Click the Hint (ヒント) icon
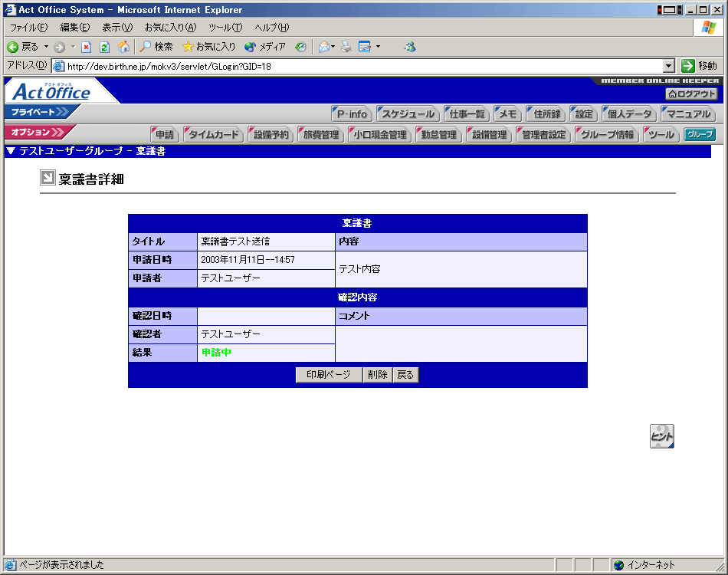This screenshot has width=728, height=575. [x=661, y=435]
